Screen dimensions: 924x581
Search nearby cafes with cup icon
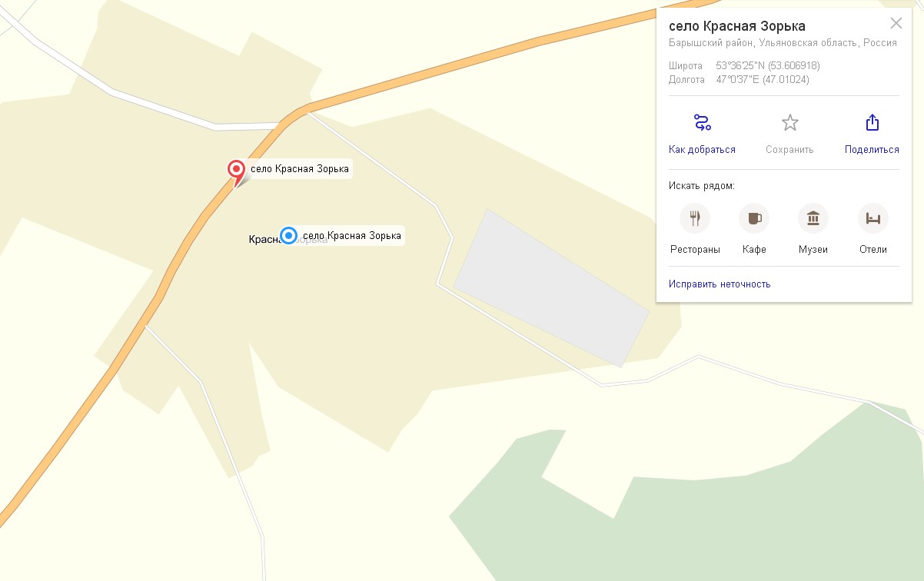click(x=754, y=218)
